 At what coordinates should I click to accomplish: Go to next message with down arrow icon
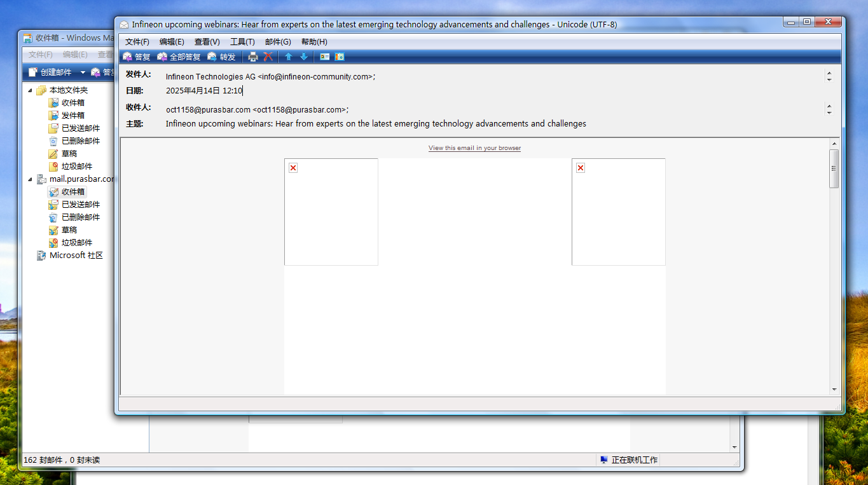[x=304, y=57]
